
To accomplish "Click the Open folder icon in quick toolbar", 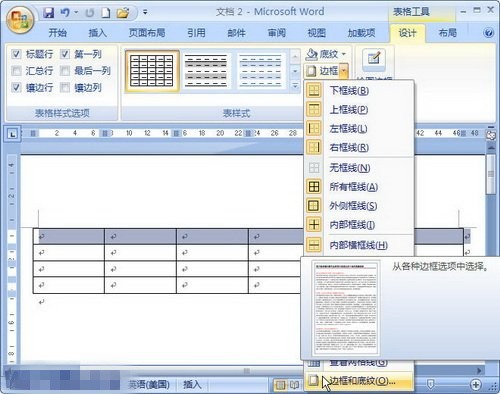I will (123, 13).
